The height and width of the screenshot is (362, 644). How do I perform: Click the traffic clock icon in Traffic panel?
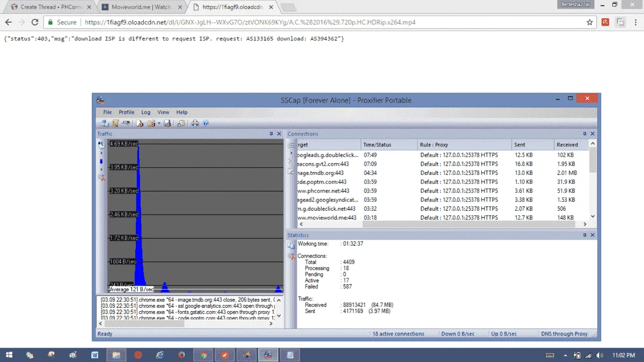(101, 144)
